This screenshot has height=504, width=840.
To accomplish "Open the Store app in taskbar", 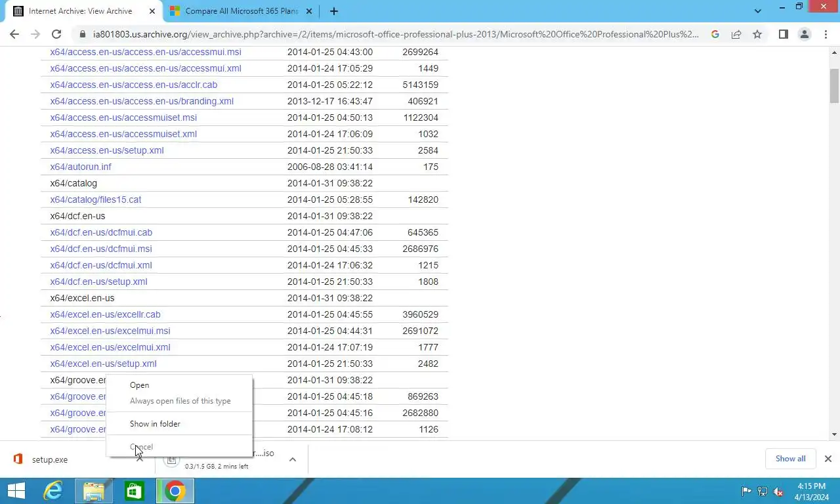I will tap(134, 491).
